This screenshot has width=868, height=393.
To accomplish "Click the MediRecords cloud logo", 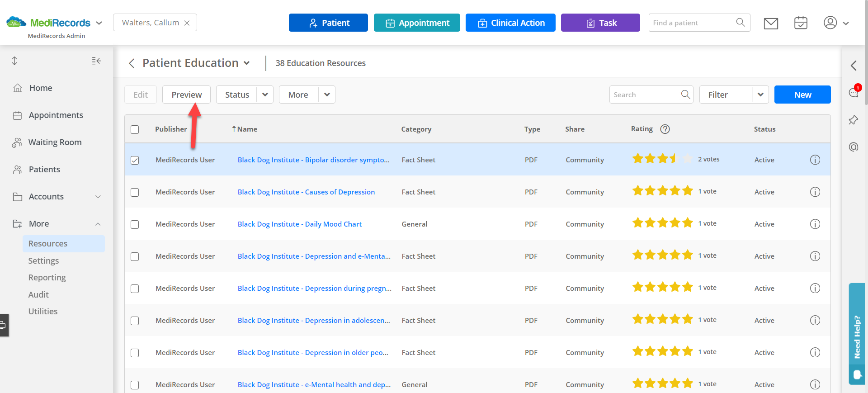I will coord(16,22).
